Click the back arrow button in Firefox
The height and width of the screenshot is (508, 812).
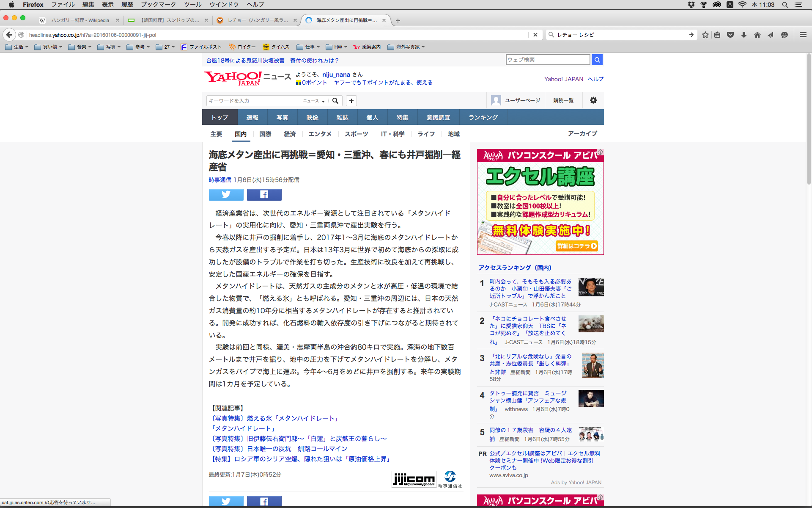(9, 35)
